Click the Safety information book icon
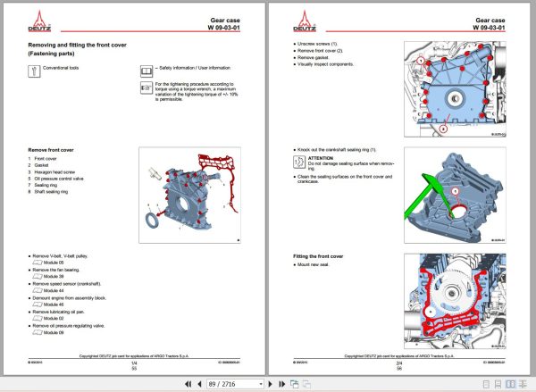536x392 pixels. 147,71
